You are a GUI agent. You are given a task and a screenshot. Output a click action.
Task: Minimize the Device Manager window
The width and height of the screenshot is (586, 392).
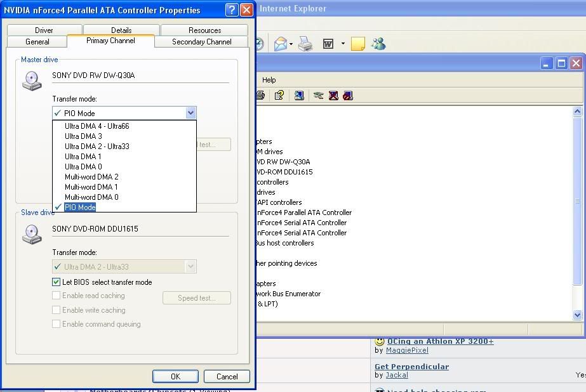[x=547, y=63]
